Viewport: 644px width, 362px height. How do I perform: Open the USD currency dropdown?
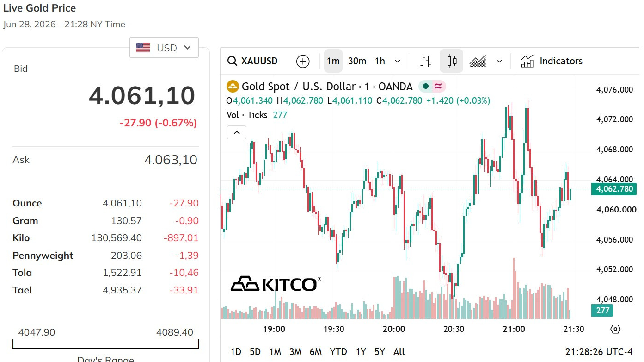(164, 48)
